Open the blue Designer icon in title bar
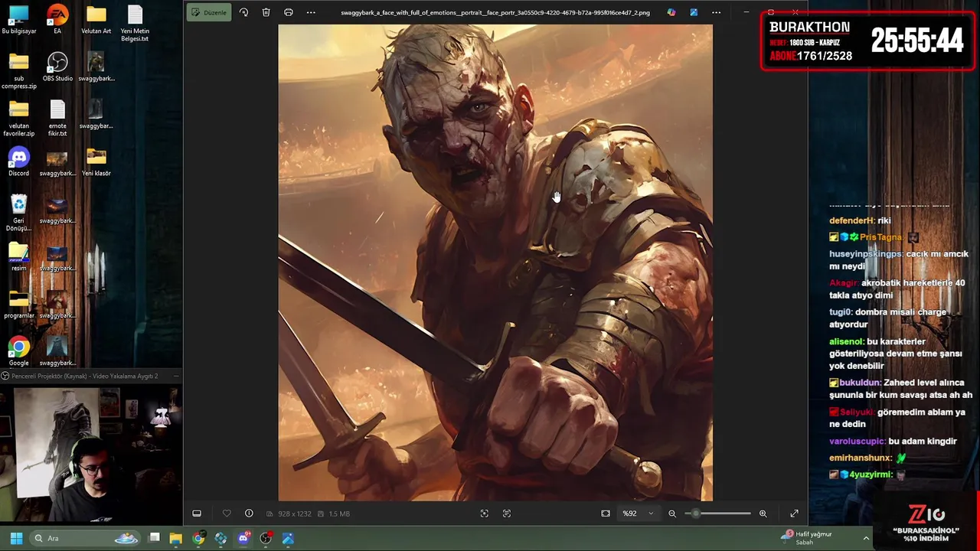The height and width of the screenshot is (551, 980). (694, 12)
